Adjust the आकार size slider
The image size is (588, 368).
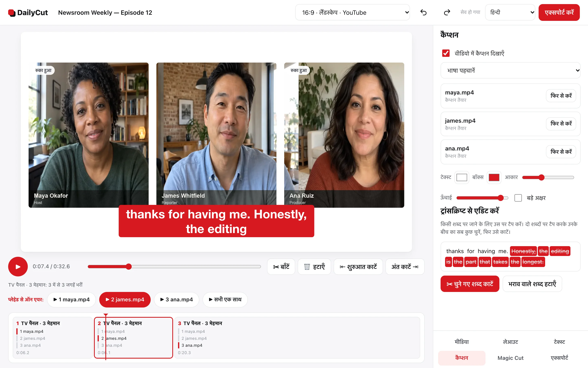pos(548,177)
